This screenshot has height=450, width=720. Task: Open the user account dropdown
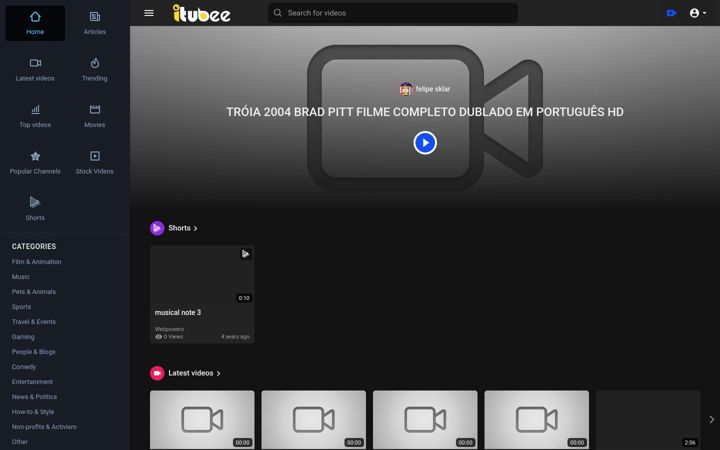pyautogui.click(x=698, y=13)
